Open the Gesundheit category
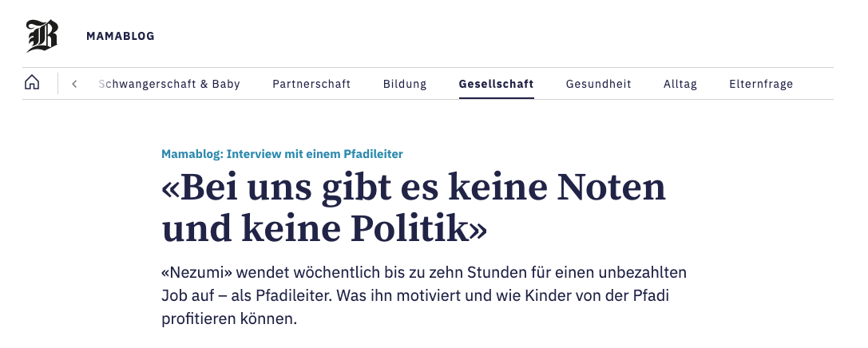 598,84
